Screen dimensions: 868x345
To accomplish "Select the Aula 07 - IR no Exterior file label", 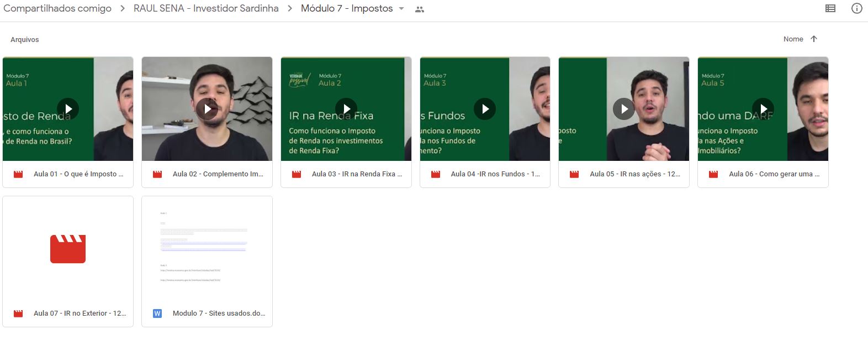I will (80, 313).
